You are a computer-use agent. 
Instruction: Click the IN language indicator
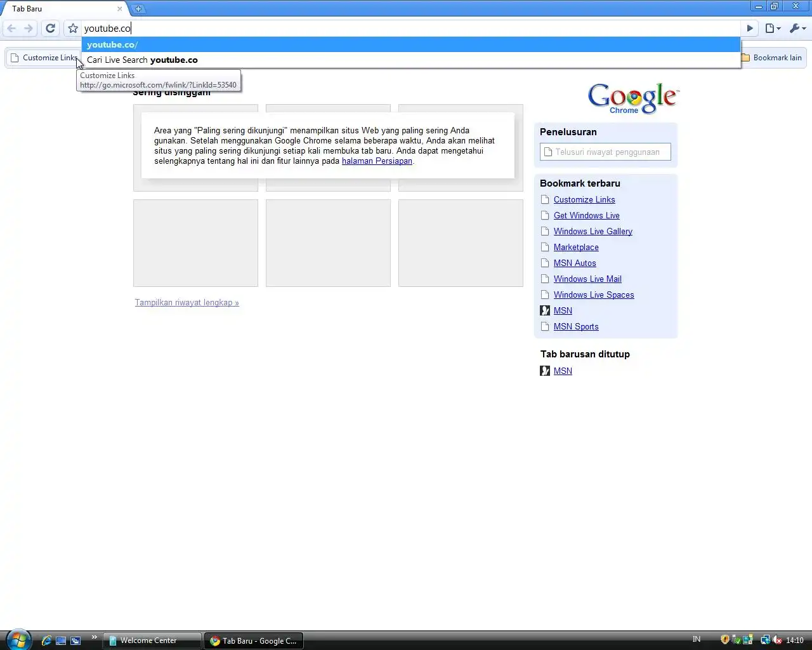697,640
